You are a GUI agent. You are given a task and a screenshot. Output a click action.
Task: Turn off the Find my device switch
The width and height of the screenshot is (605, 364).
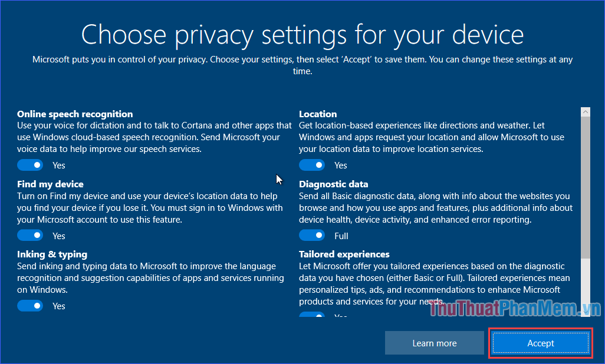click(30, 235)
